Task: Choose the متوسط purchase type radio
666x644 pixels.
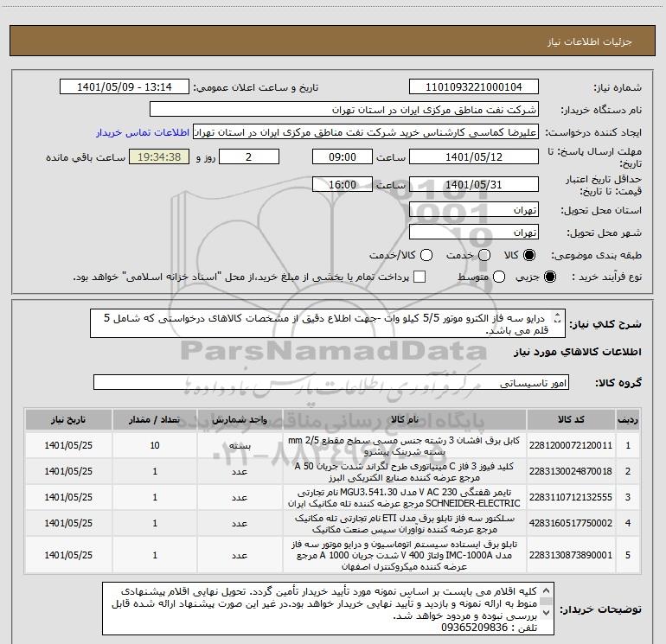Action: (x=499, y=277)
